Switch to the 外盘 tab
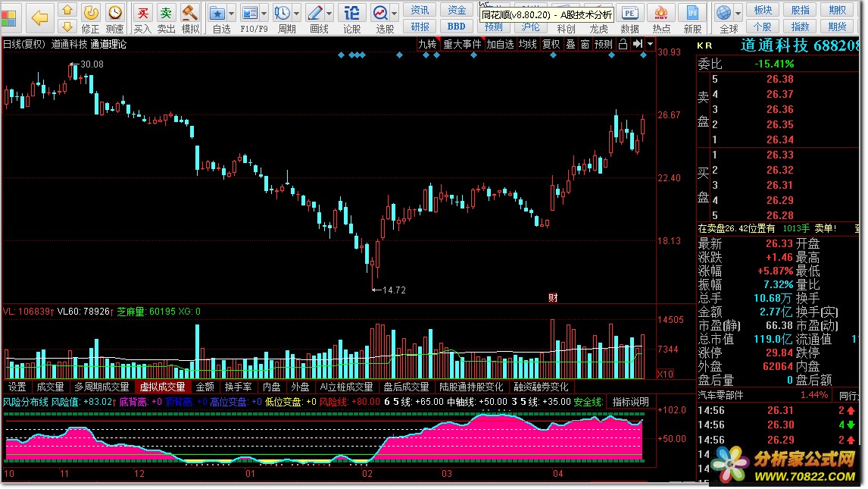868x489 pixels. (x=301, y=387)
